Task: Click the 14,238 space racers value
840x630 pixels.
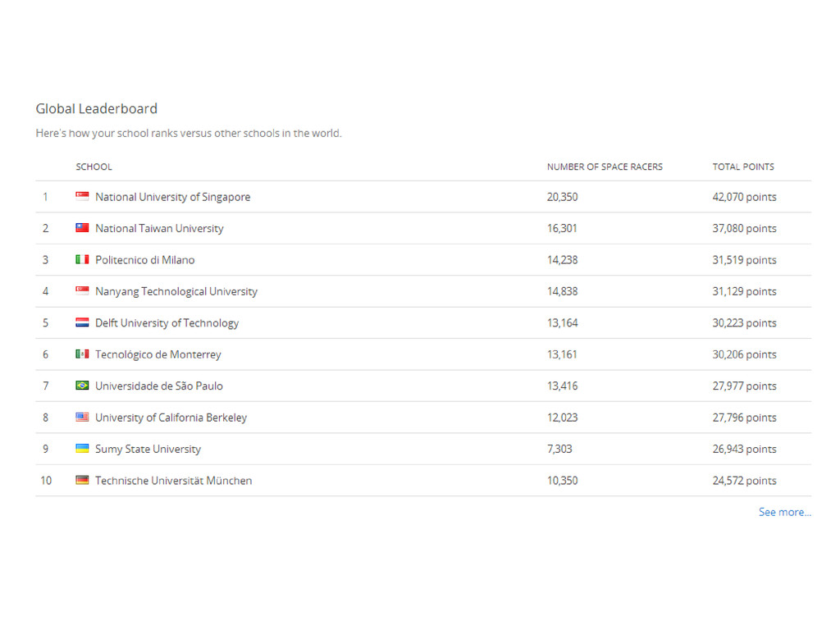Action: [563, 260]
